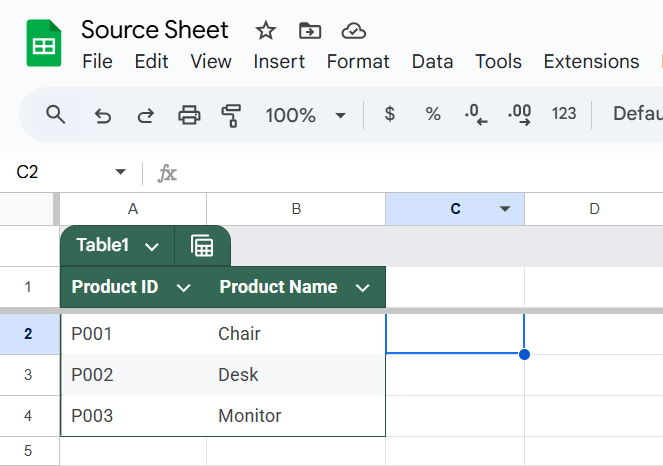Open the Insert menu
This screenshot has height=466, width=663.
click(x=279, y=62)
